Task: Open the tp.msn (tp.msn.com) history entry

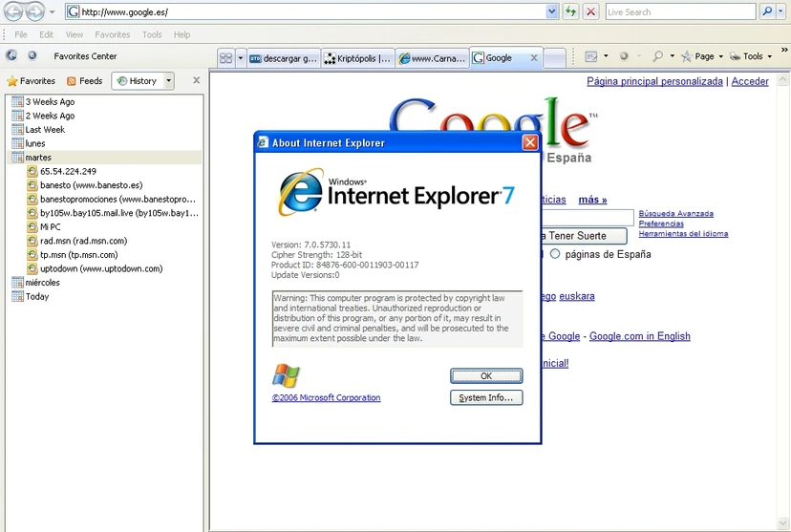Action: click(73, 255)
